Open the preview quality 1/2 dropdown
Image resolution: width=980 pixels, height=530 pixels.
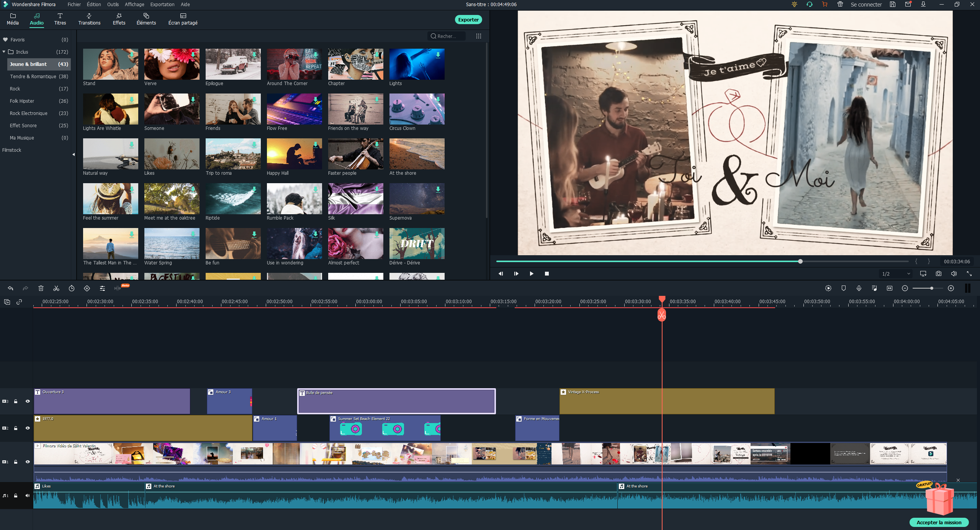(896, 274)
